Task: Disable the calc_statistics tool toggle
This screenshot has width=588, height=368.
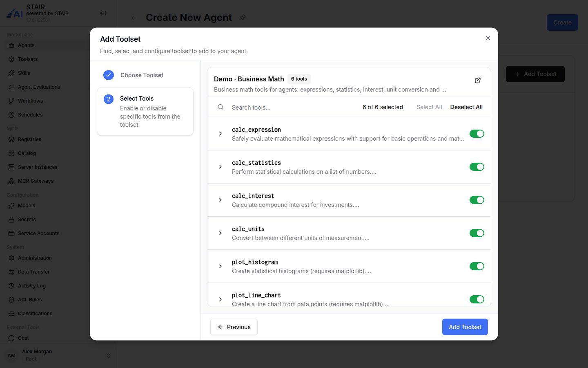Action: (477, 167)
